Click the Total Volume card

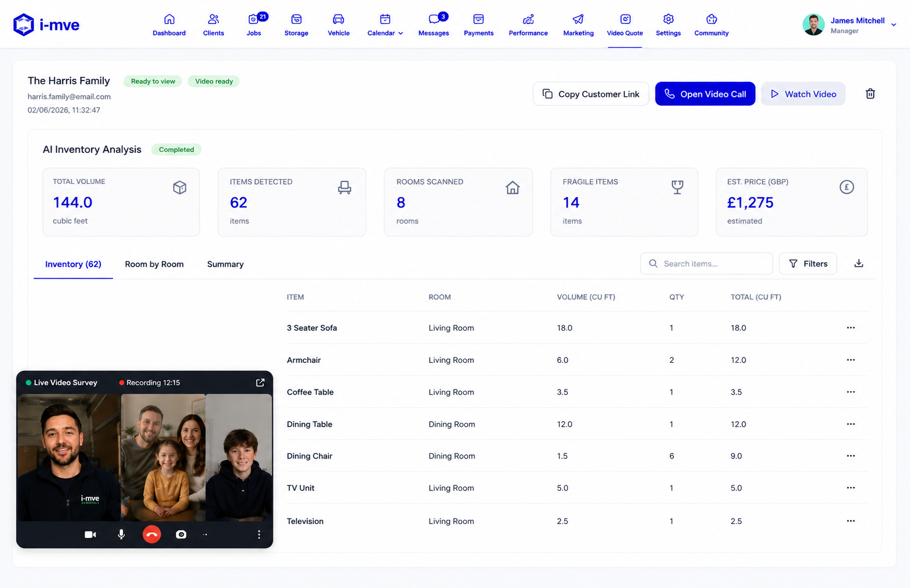[121, 202]
